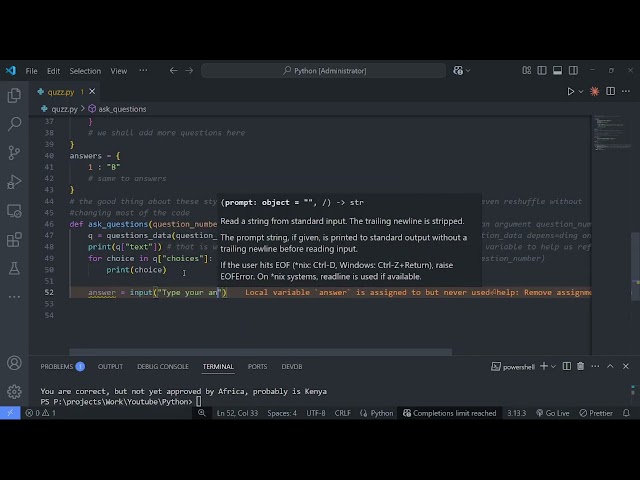
Task: Open the Run and Debug view
Action: click(14, 182)
